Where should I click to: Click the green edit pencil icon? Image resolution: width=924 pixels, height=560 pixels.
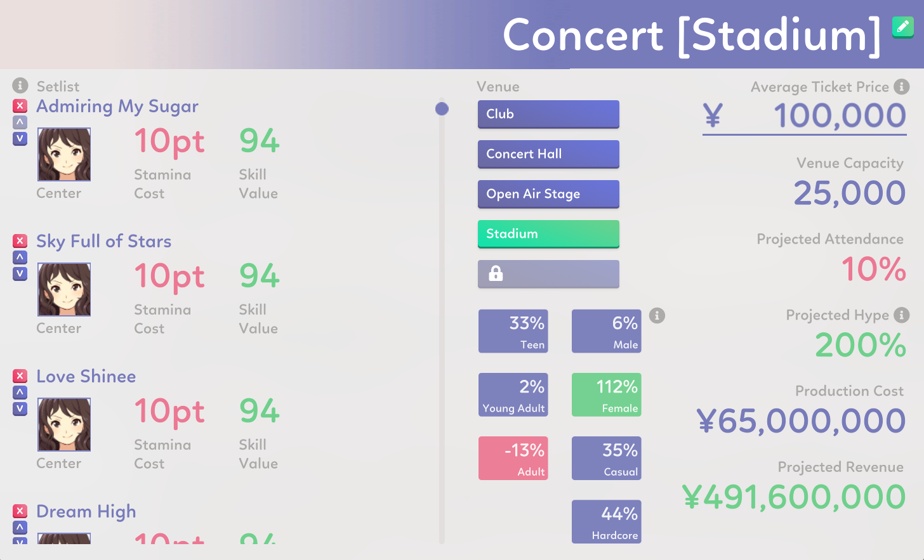(902, 27)
